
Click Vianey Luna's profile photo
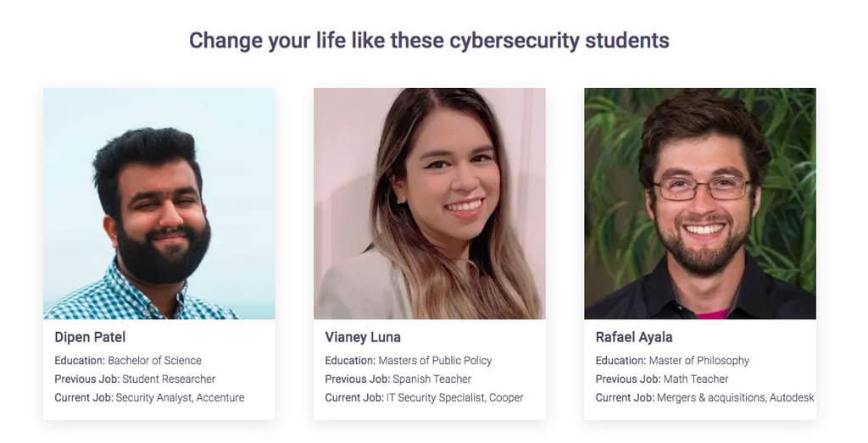[x=429, y=203]
